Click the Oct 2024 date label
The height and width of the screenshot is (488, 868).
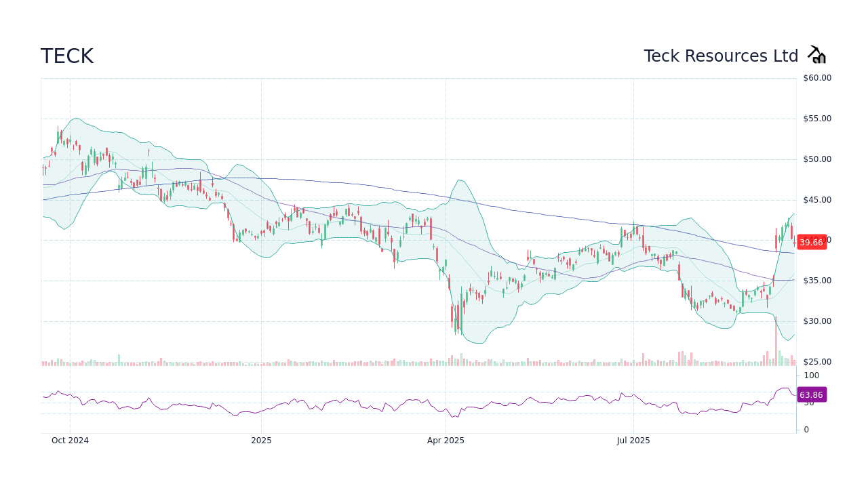70,441
